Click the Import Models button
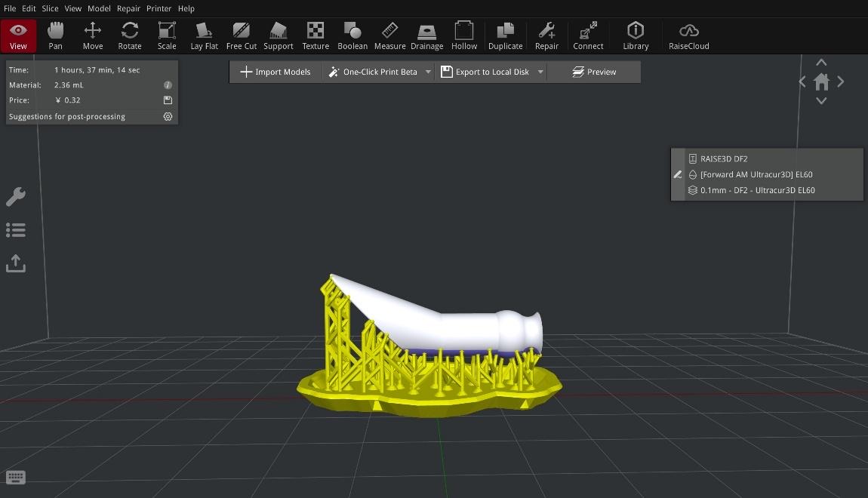The image size is (868, 498). coord(275,72)
